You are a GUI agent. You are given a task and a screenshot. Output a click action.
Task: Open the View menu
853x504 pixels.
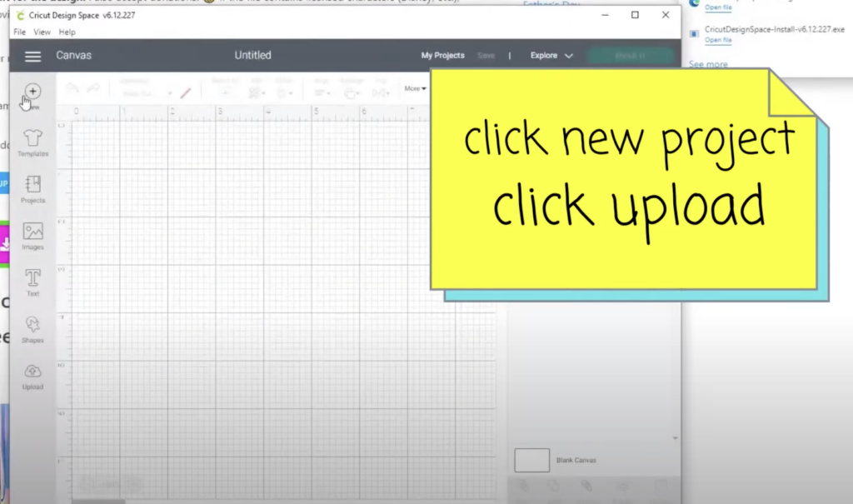point(42,32)
